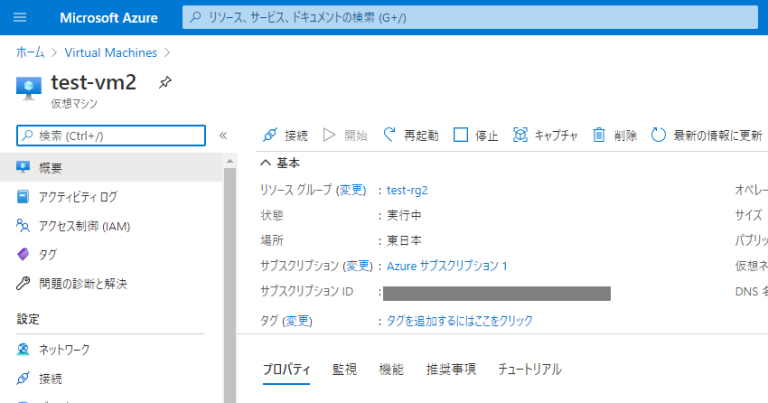Click the purple タグ tag icon
Viewport: 768px width, 403px height.
coord(23,254)
